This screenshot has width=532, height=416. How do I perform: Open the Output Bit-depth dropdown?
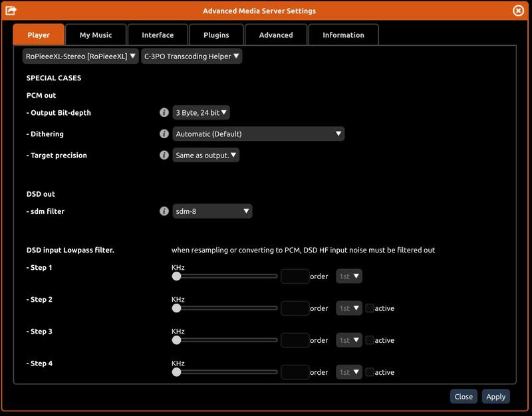(201, 113)
